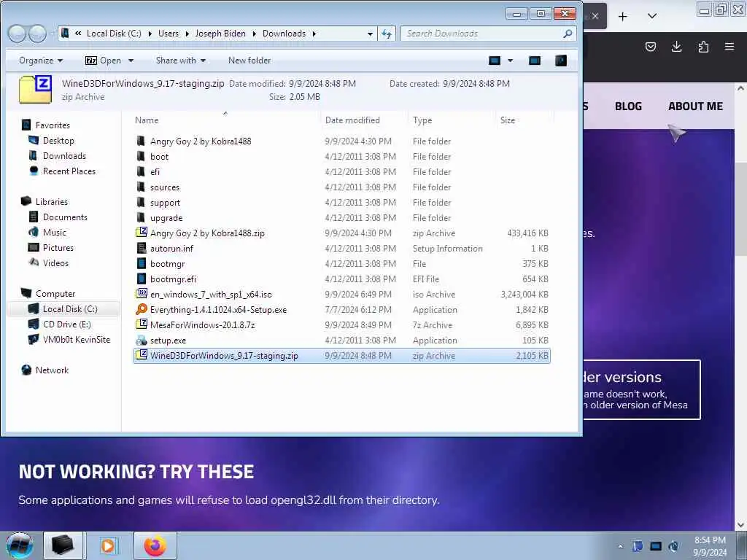Click the Everything setup magnifier icon
Viewport: 747px width, 560px height.
click(141, 309)
